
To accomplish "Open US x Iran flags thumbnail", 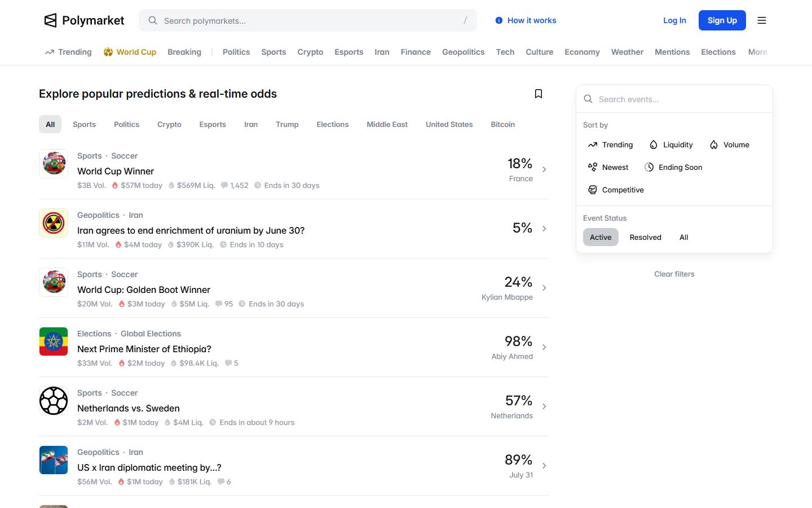I will pos(54,460).
